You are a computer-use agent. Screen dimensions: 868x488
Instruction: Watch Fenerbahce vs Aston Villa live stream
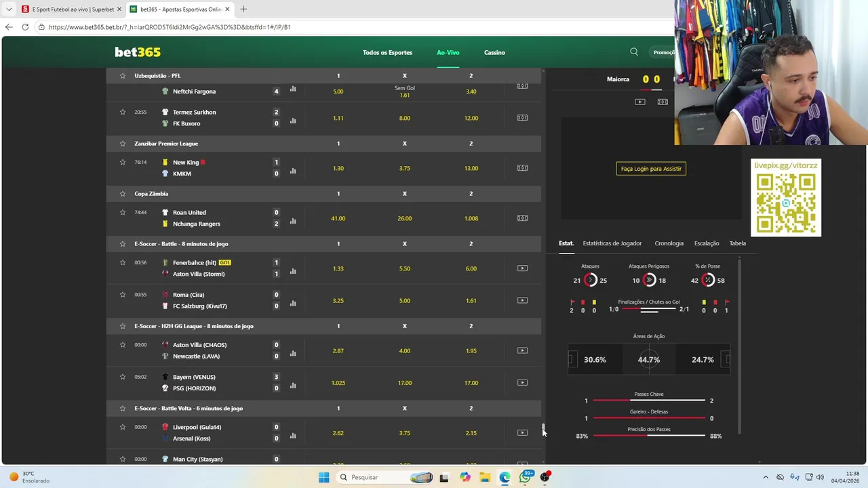coord(522,268)
